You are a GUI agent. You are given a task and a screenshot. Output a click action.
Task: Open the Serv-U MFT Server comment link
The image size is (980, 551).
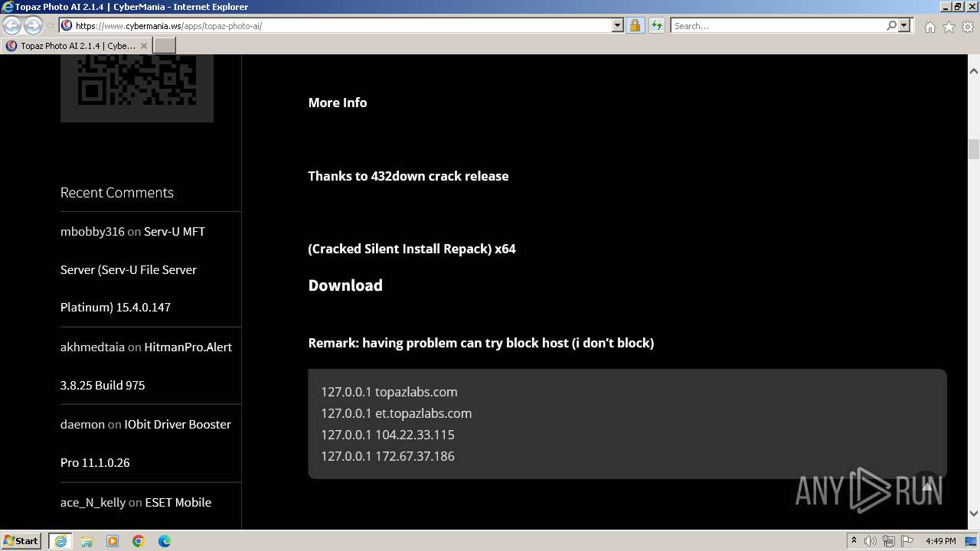coord(132,269)
